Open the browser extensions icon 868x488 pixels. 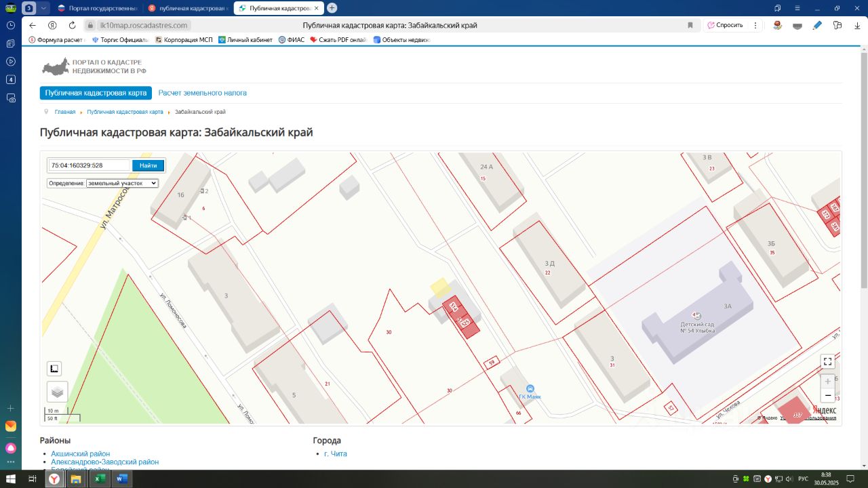(837, 25)
